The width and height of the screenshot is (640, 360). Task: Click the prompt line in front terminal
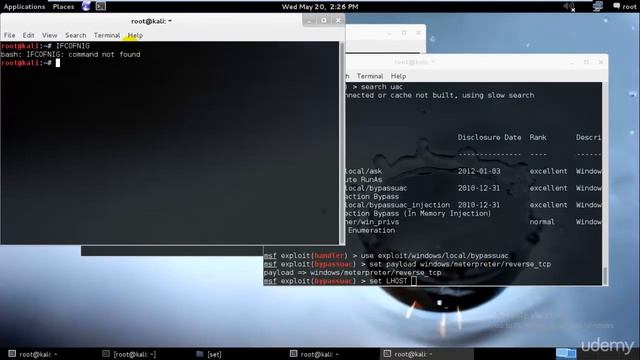(x=30, y=62)
